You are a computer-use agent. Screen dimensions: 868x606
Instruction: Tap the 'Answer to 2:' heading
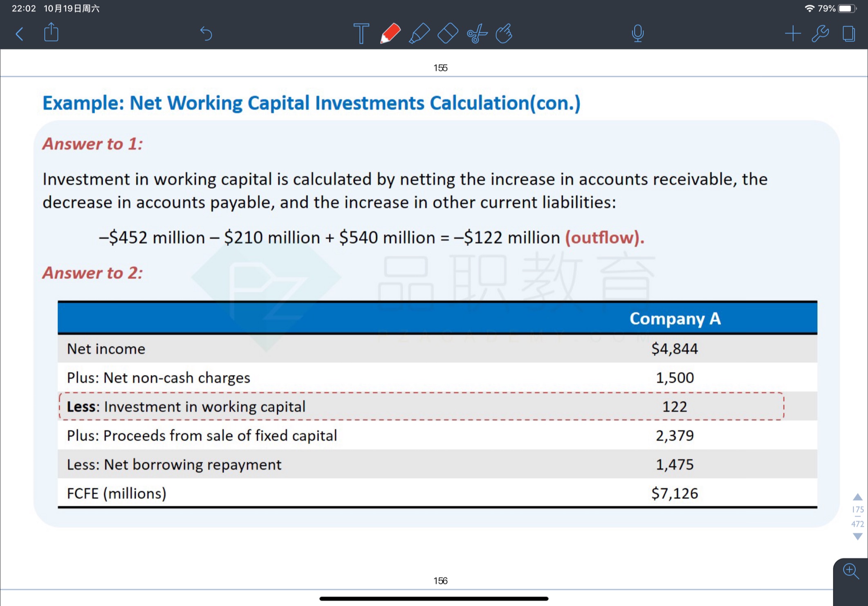93,272
